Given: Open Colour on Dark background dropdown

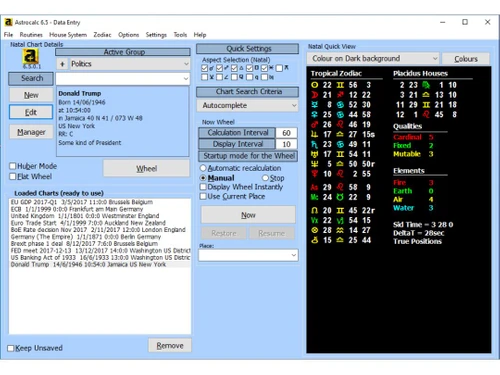Looking at the screenshot, I should coord(435,59).
